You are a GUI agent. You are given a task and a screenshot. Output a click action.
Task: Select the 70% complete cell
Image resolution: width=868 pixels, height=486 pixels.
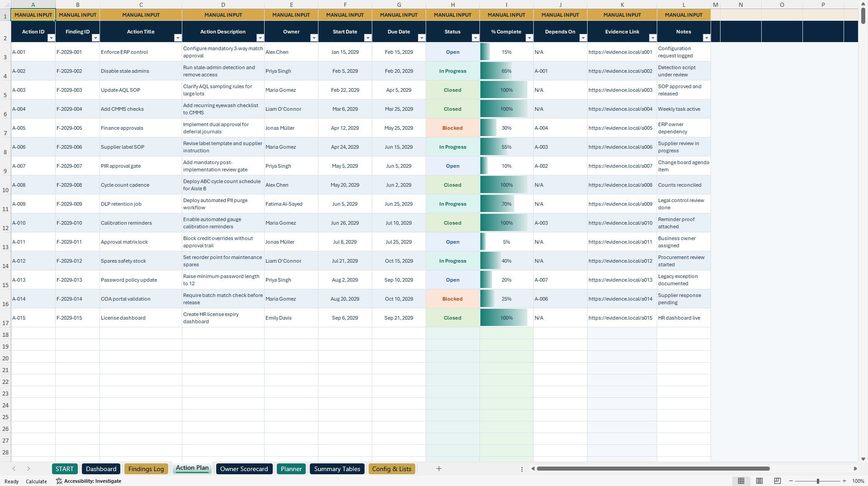[507, 204]
